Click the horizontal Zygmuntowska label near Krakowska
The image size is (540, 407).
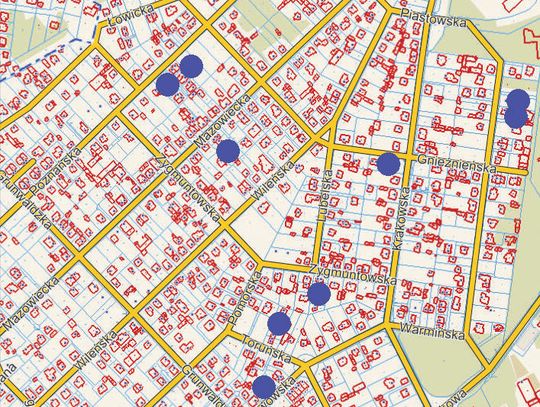coord(352,274)
